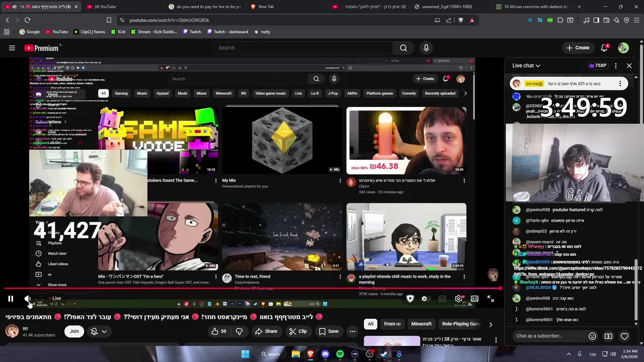Open Spotify from the taskbar
This screenshot has width=644, height=362.
[340, 354]
